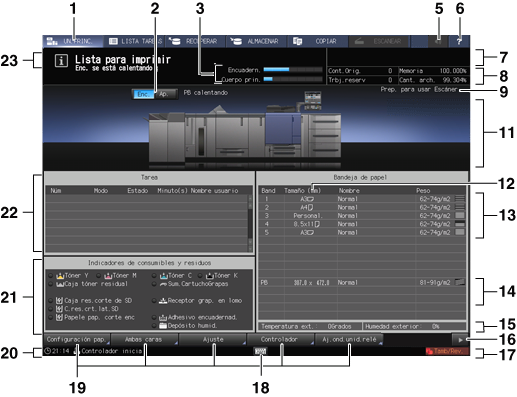This screenshot has width=517, height=397.
Task: Click the question mark help icon
Action: click(459, 41)
